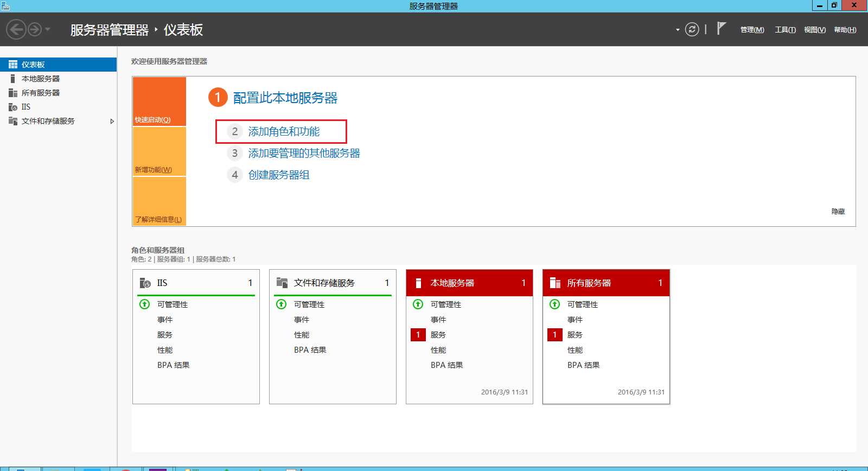Click the 文件和存储服务 sidebar icon
The width and height of the screenshot is (868, 471).
13,121
